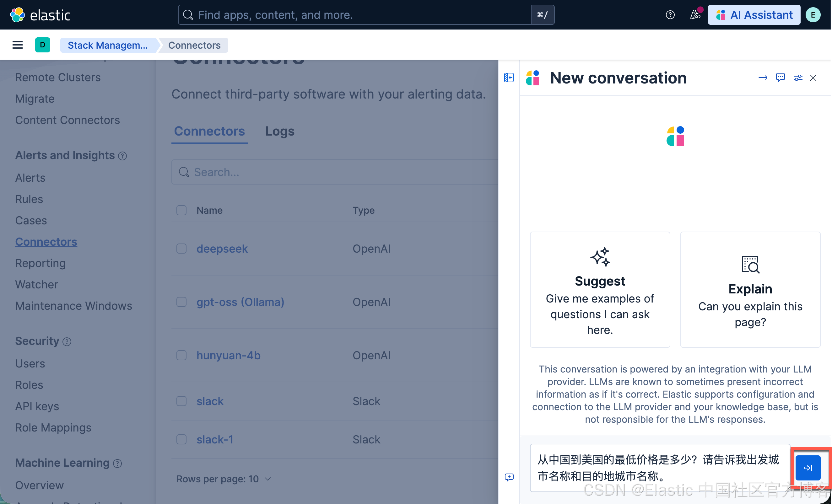Click the help question mark icon
The width and height of the screenshot is (832, 504).
(x=670, y=15)
